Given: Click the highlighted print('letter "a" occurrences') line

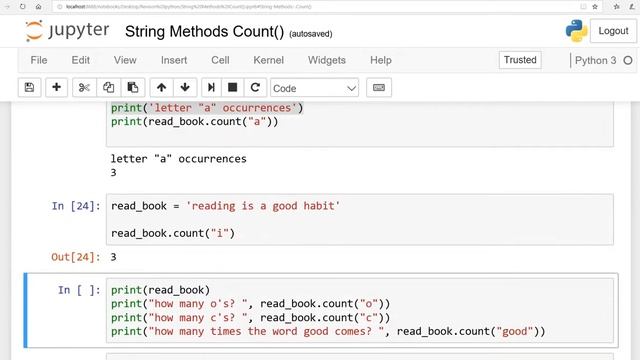Looking at the screenshot, I should click(207, 108).
